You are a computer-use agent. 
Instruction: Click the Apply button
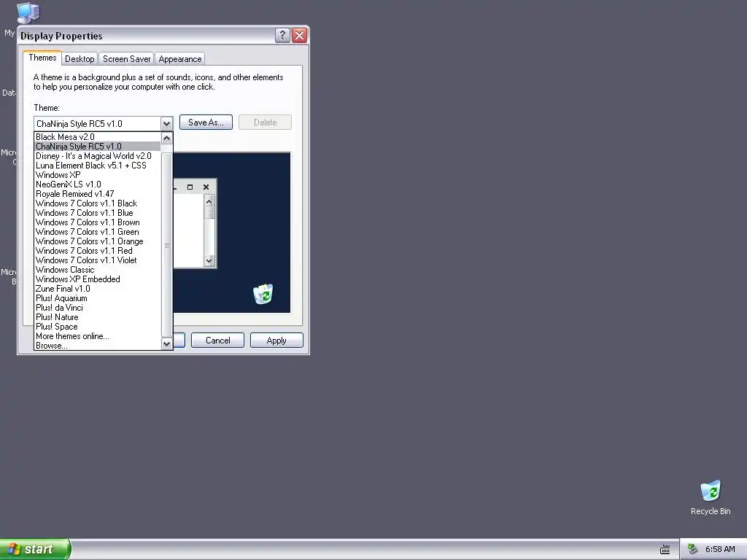[x=276, y=341]
